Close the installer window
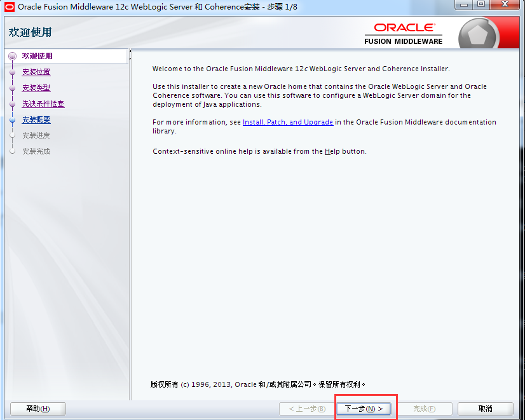Image resolution: width=525 pixels, height=420 pixels. coord(505,4)
